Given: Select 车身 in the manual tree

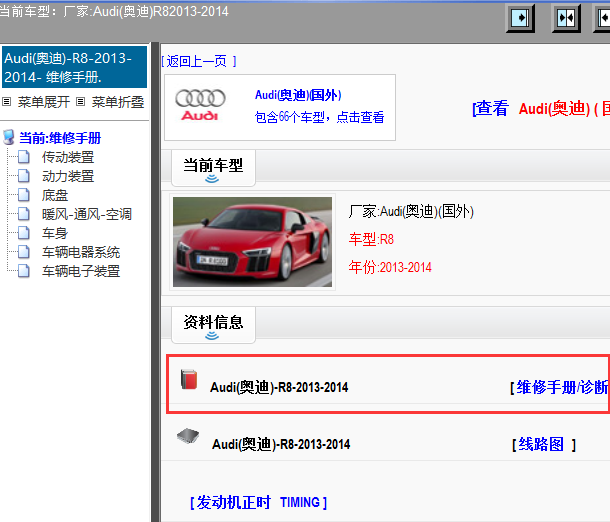Looking at the screenshot, I should (55, 233).
